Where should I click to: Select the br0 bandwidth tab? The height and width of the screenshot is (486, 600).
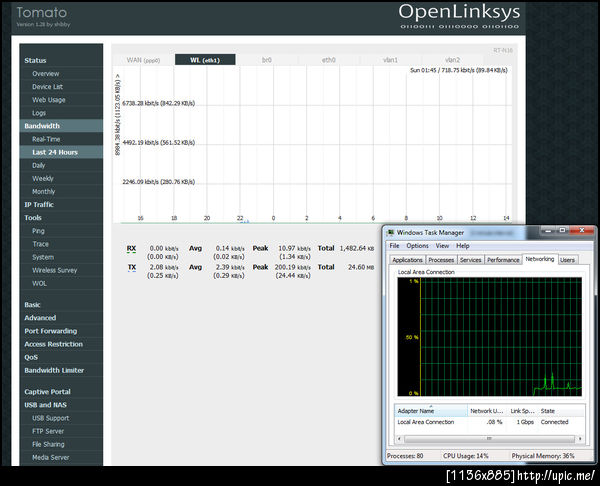(267, 60)
